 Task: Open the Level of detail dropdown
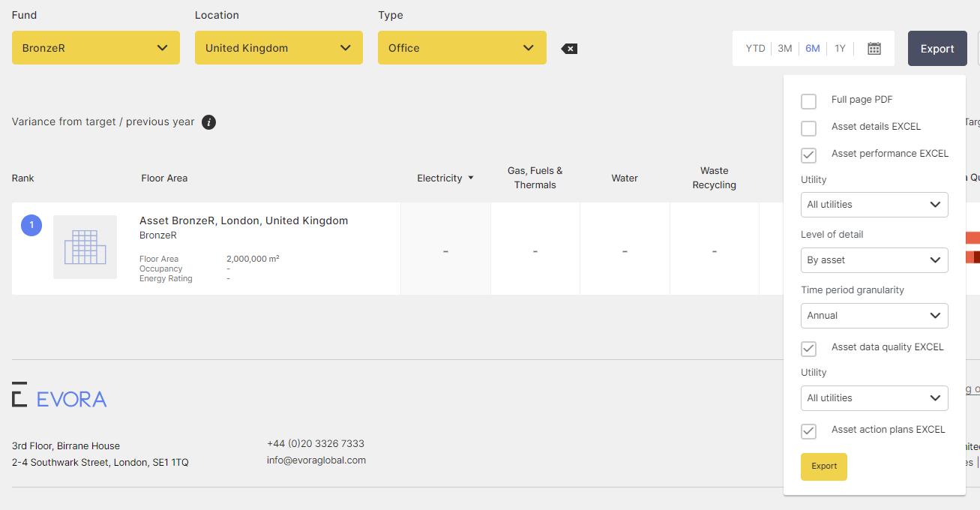[x=874, y=260]
